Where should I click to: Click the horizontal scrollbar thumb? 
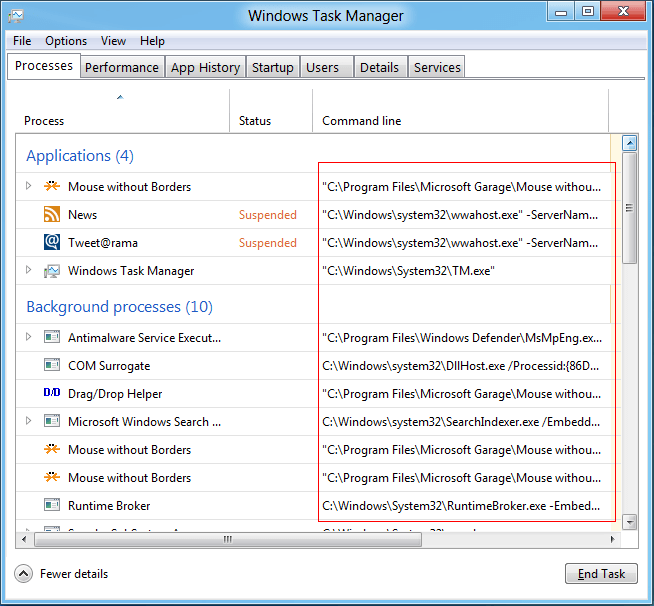click(228, 539)
